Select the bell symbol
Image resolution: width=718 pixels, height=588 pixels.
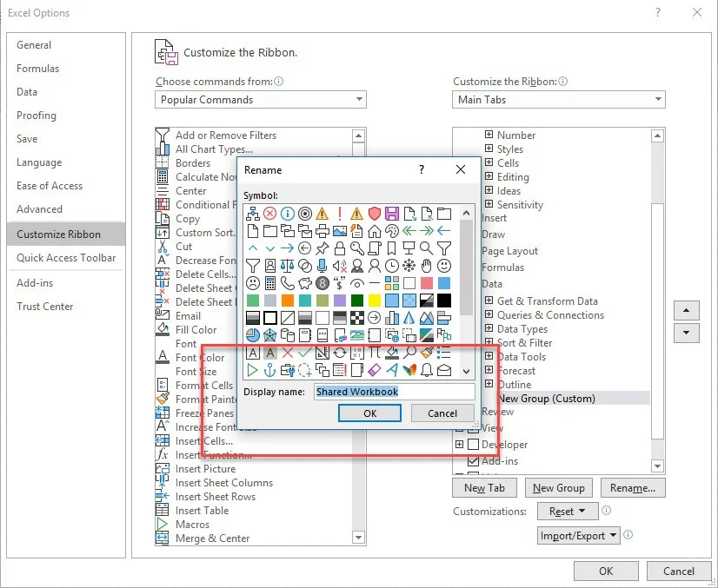426,370
